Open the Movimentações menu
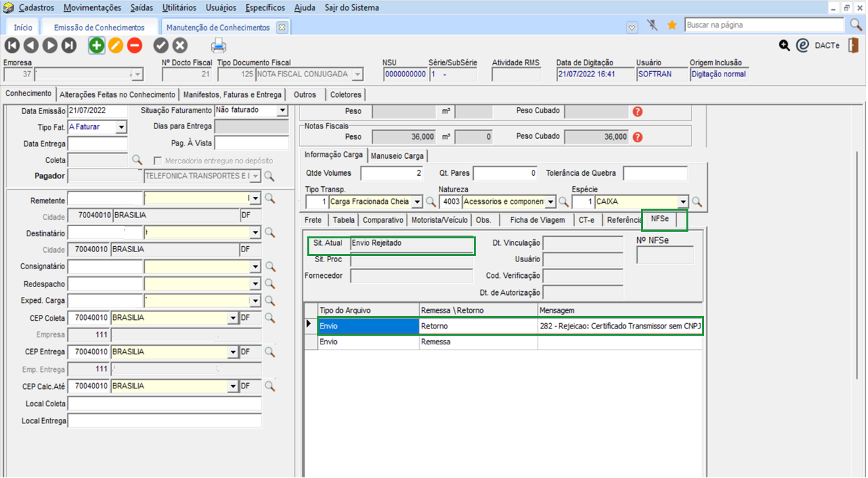The height and width of the screenshot is (478, 868). click(x=92, y=8)
